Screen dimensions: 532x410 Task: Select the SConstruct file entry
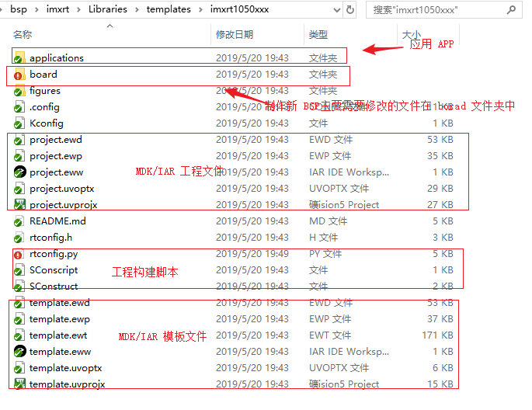pyautogui.click(x=54, y=287)
